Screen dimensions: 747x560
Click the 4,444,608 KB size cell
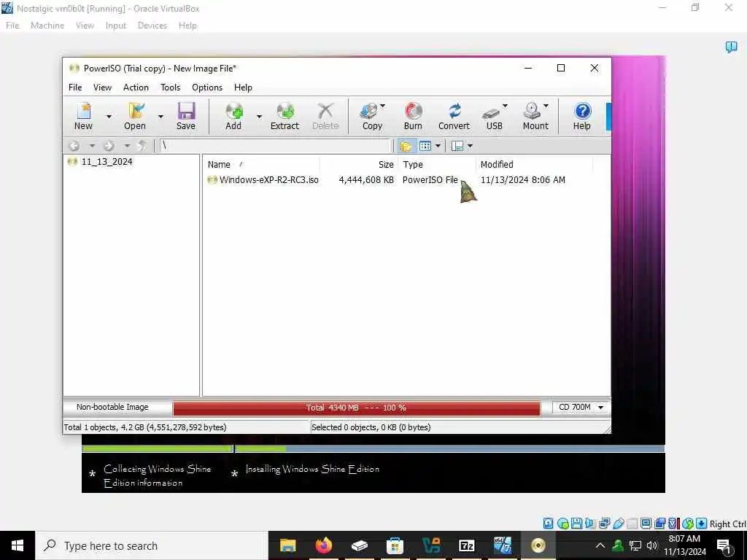pyautogui.click(x=366, y=179)
